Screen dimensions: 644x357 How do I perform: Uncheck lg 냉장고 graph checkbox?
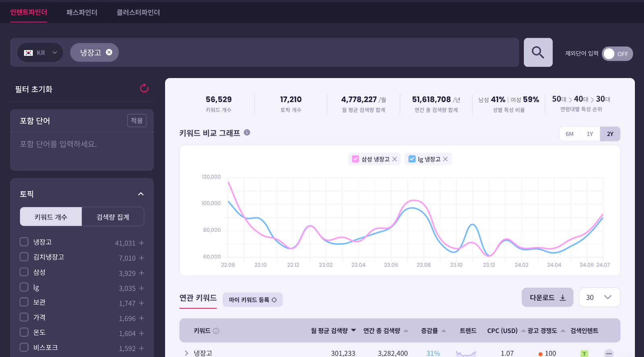pos(412,159)
